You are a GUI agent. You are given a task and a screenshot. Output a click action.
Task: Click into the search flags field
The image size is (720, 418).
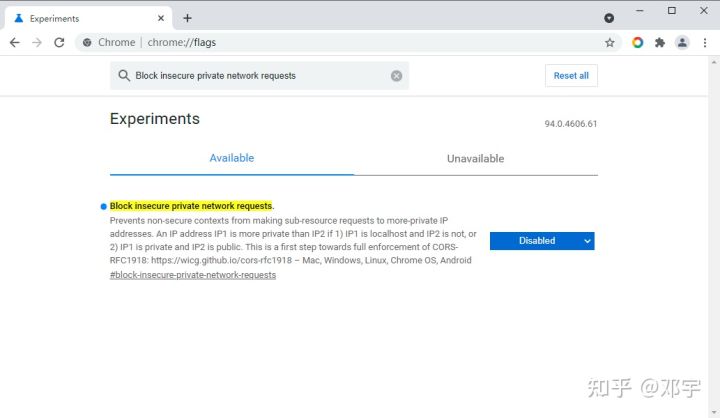click(260, 76)
